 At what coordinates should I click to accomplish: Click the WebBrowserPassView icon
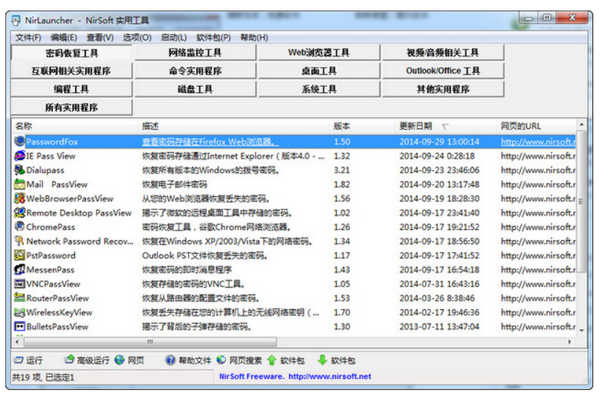[x=20, y=198]
